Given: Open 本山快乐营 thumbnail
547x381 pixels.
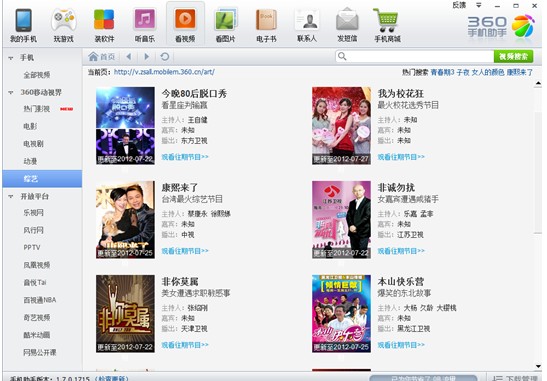Looking at the screenshot, I should [342, 314].
